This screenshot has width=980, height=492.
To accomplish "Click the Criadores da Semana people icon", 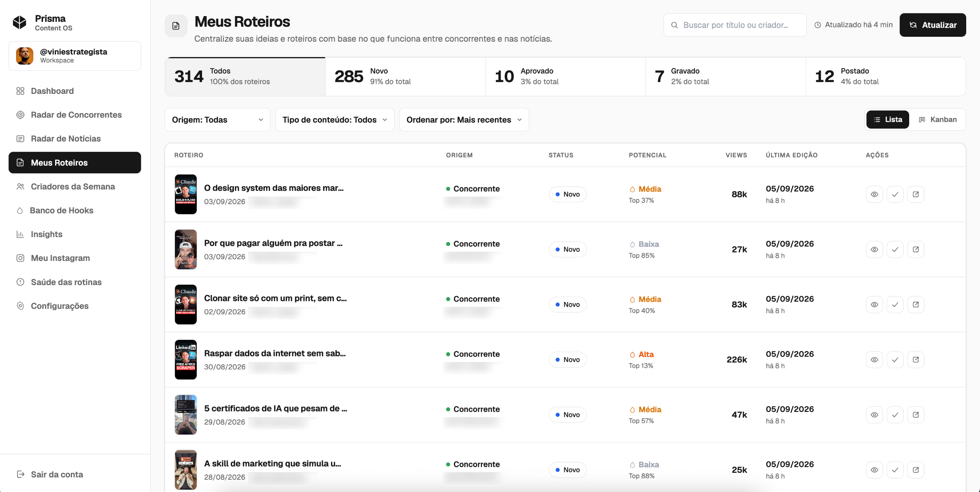I will coord(20,186).
